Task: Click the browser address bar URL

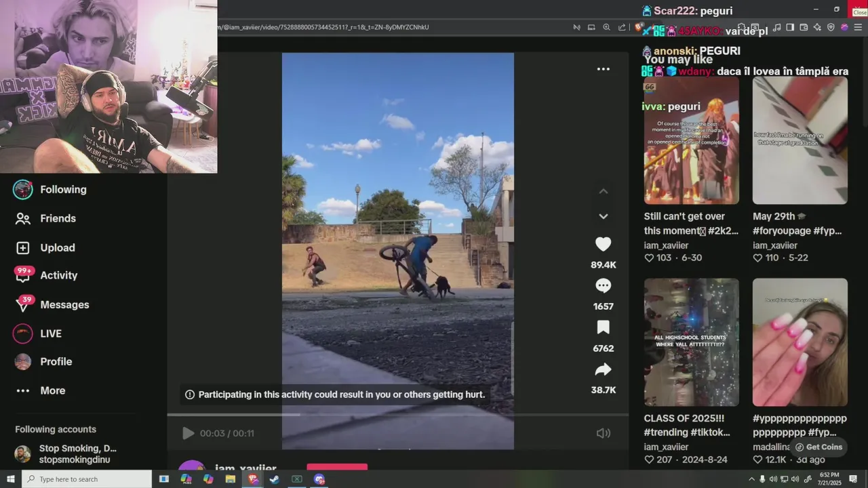Action: tap(323, 27)
